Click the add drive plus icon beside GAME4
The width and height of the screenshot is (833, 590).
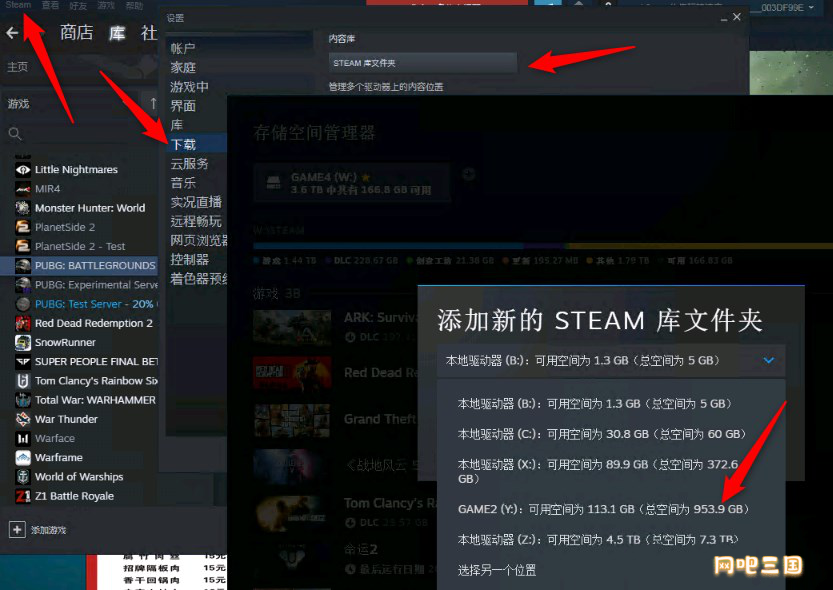tap(469, 174)
